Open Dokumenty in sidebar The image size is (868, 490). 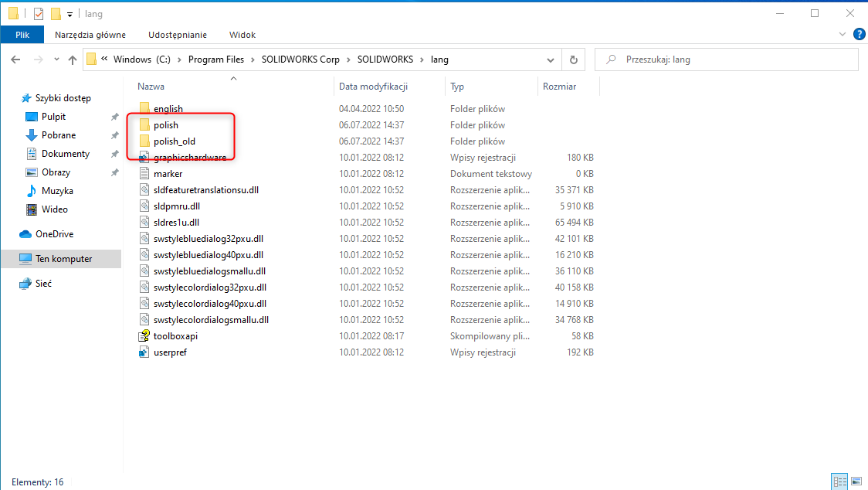[x=65, y=154]
